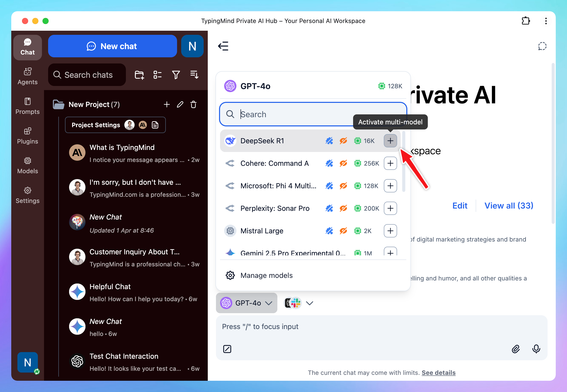
Task: Open the chat filter funnel icon
Action: tap(176, 75)
